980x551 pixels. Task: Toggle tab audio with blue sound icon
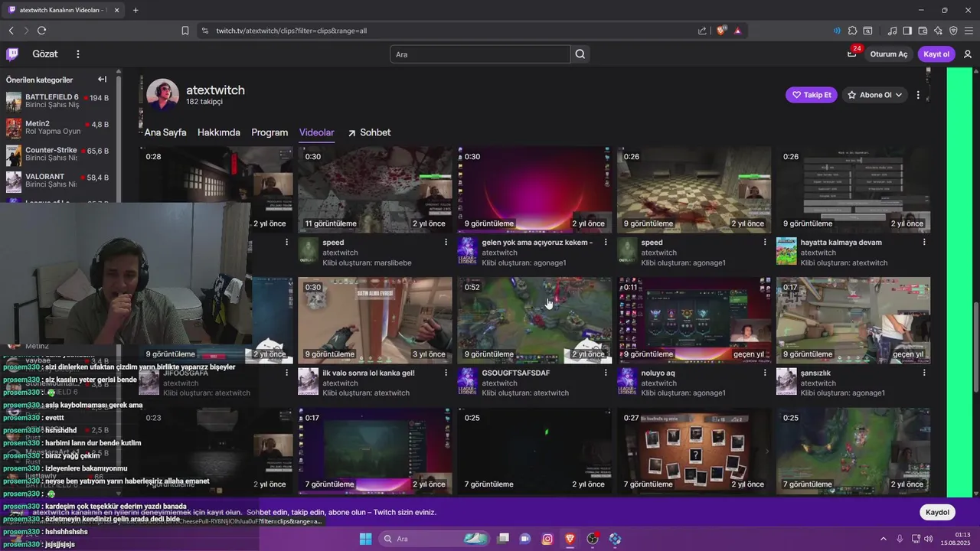coord(837,31)
